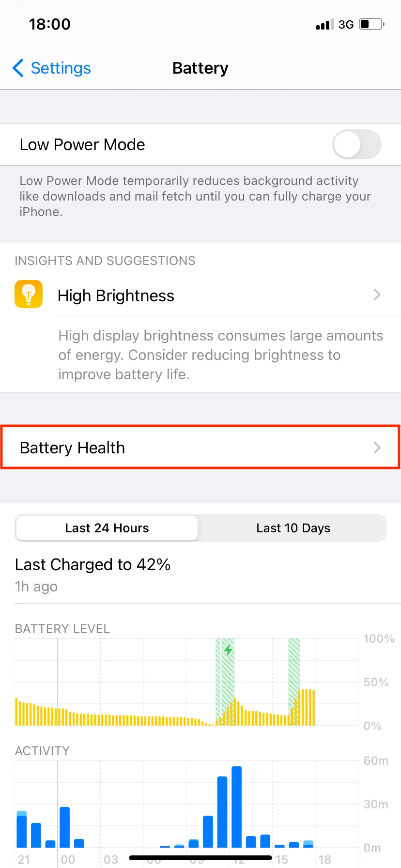Open the High Brightness suggestion
Image resolution: width=401 pixels, height=868 pixels.
point(116,295)
